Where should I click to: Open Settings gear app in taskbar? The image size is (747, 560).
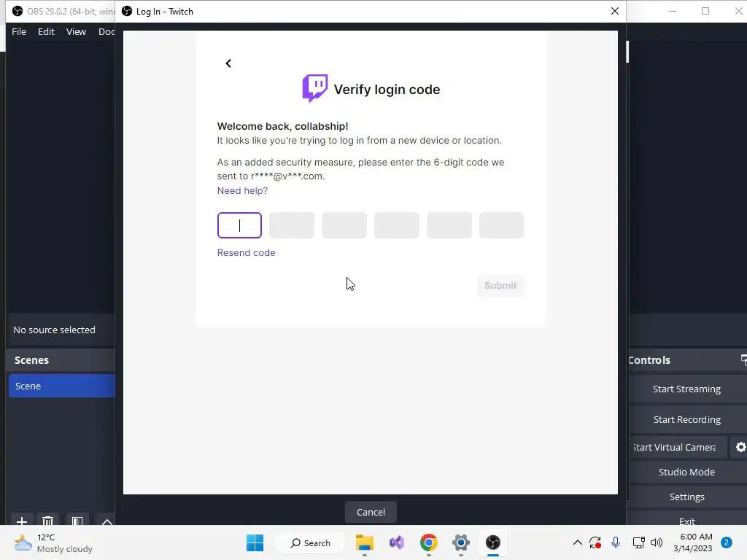coord(461,542)
